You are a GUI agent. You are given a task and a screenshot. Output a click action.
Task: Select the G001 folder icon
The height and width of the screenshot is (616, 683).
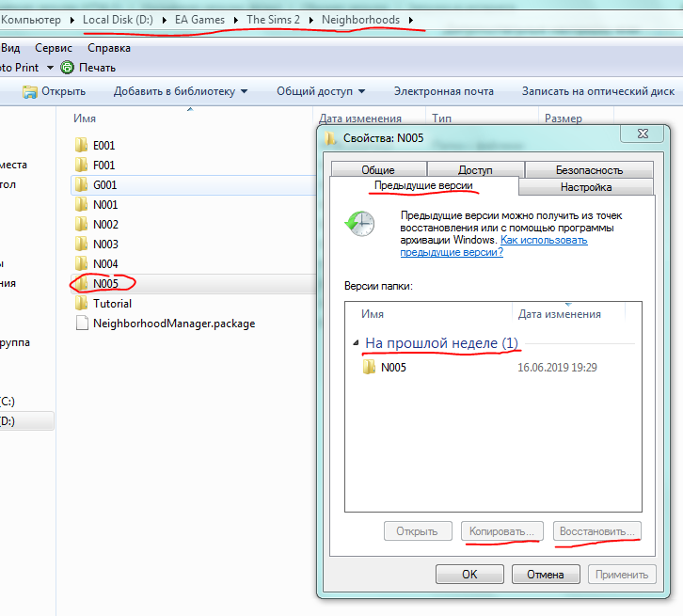[x=80, y=185]
